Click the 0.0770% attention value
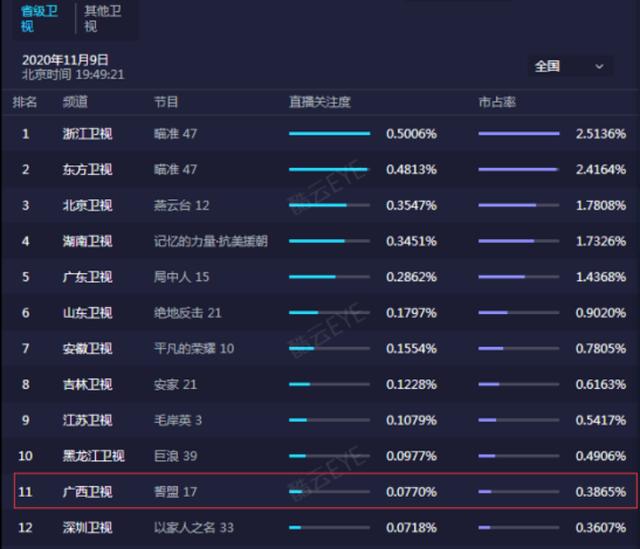The height and width of the screenshot is (549, 640). coord(411,492)
